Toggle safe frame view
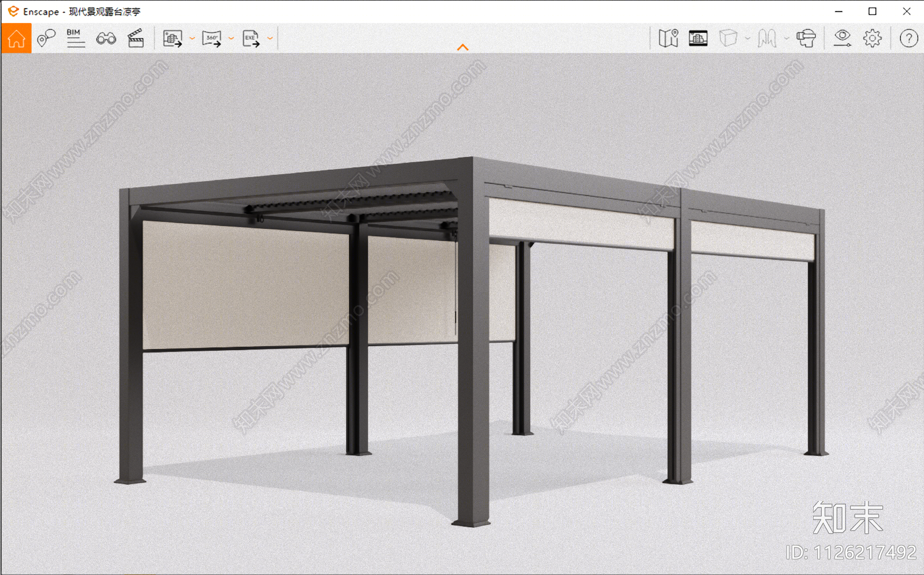Image resolution: width=924 pixels, height=575 pixels. [x=698, y=38]
